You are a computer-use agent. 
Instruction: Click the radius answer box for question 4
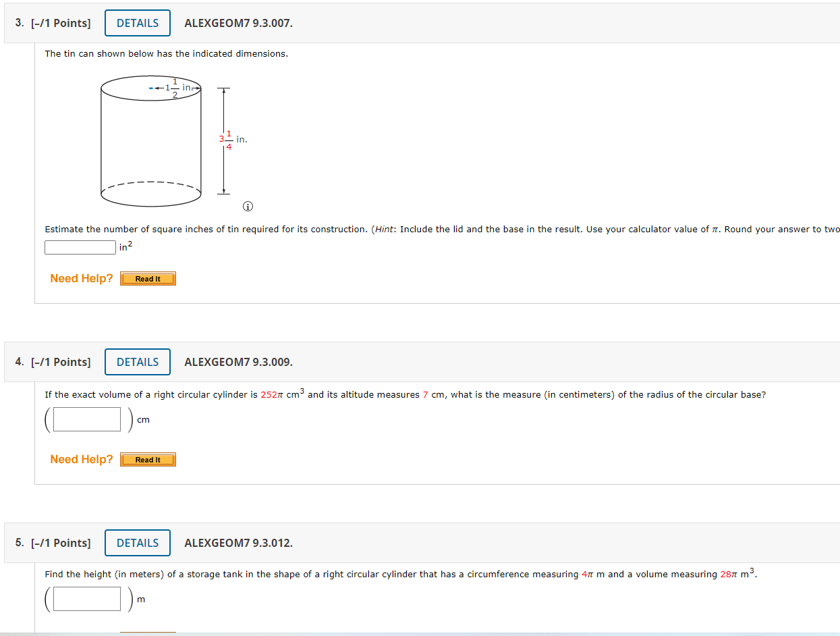point(84,419)
